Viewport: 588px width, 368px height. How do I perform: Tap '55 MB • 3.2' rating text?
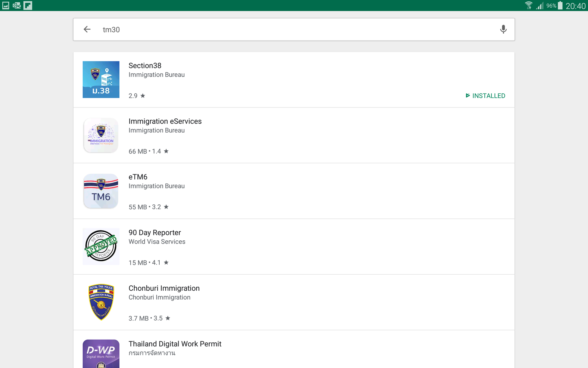pyautogui.click(x=148, y=207)
